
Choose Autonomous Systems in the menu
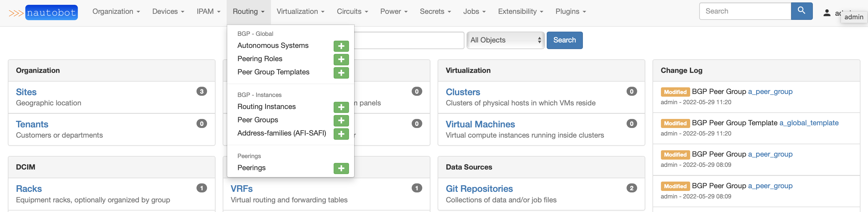click(x=272, y=45)
